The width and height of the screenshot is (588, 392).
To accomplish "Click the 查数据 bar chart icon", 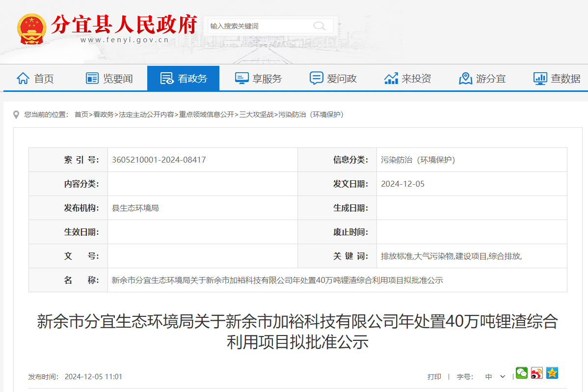I will pyautogui.click(x=540, y=78).
